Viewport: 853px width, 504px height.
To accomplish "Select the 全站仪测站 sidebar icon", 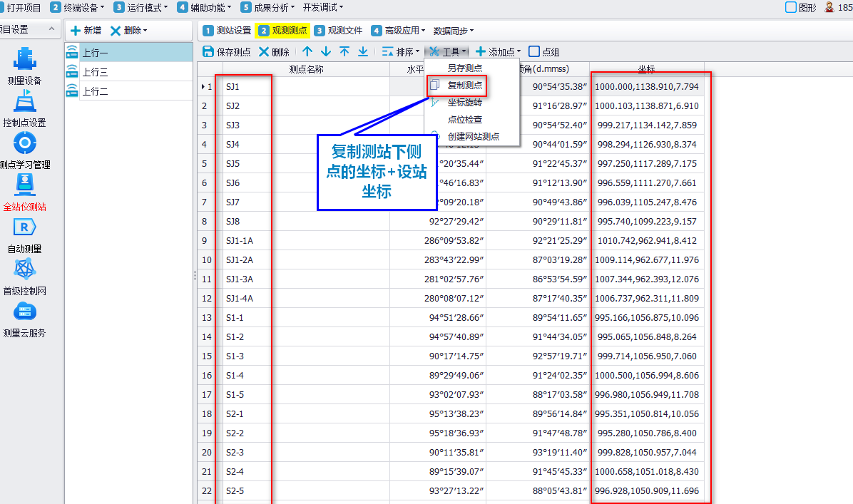I will pos(24,187).
